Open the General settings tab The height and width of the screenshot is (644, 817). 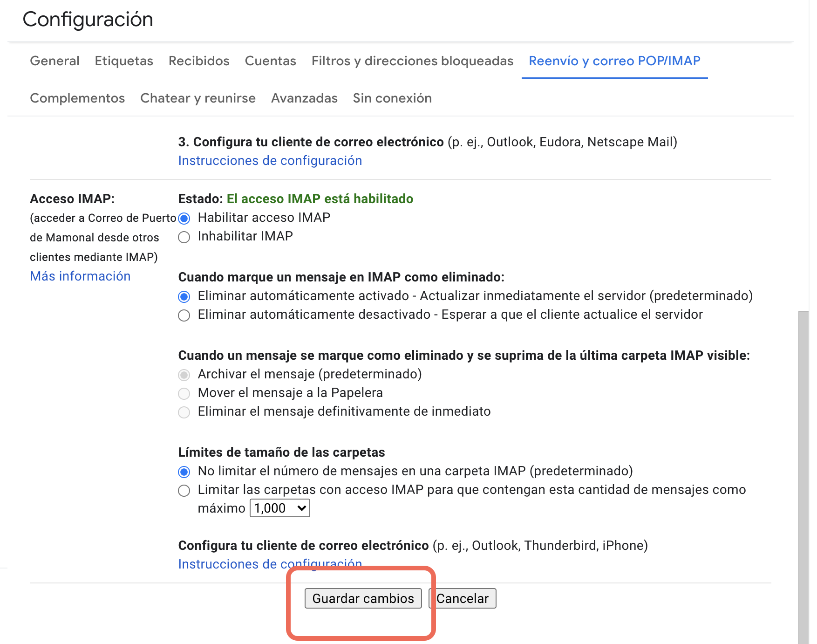click(x=54, y=61)
